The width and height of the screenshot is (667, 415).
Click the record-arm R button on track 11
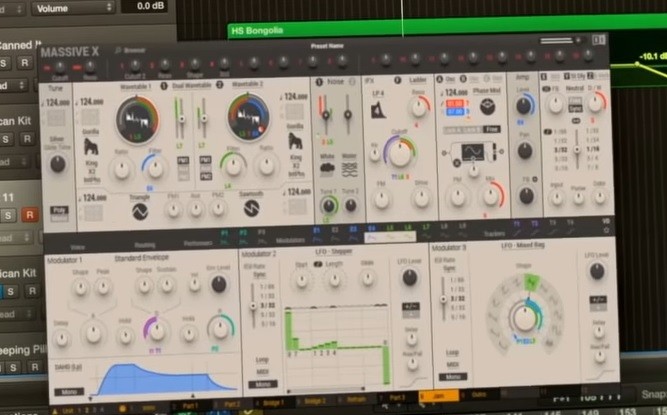coord(30,213)
